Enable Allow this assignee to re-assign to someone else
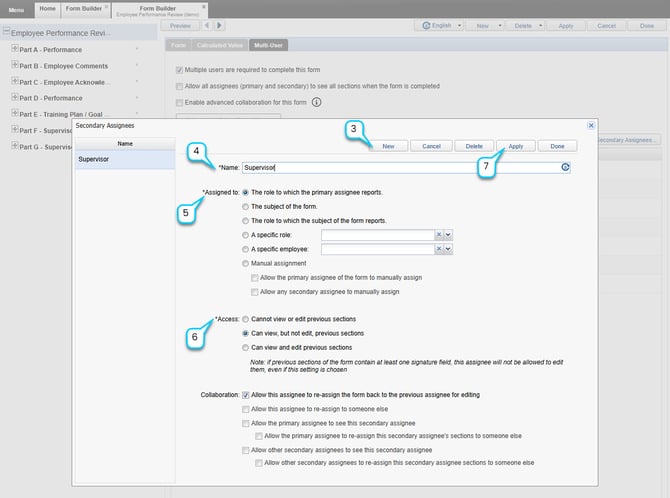The height and width of the screenshot is (498, 670). coord(246,409)
